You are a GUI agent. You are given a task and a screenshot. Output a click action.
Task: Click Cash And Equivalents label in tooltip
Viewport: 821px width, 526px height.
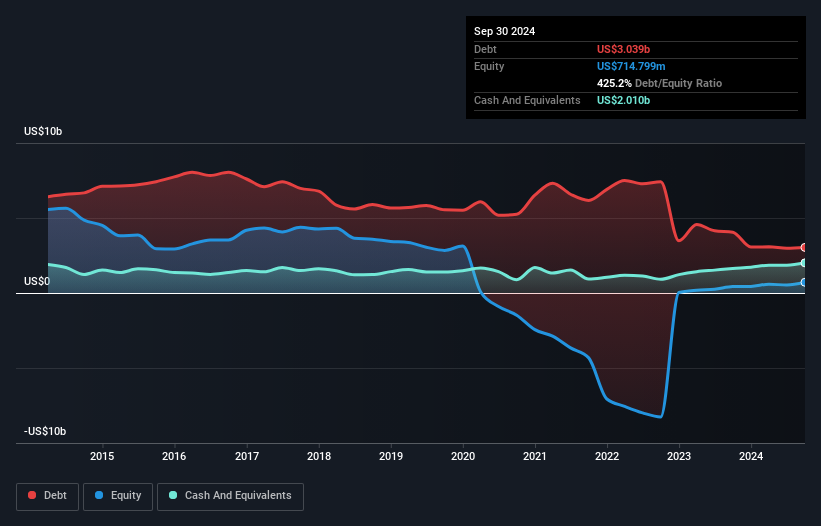(527, 100)
